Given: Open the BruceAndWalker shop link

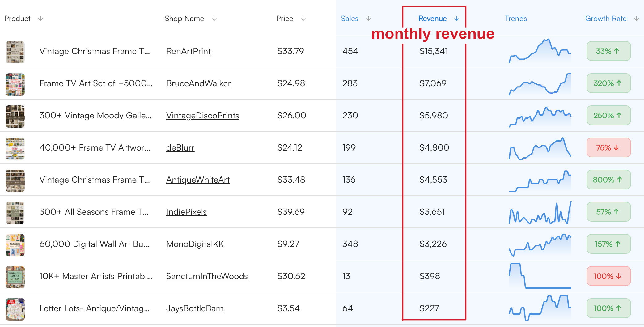Looking at the screenshot, I should click(198, 83).
